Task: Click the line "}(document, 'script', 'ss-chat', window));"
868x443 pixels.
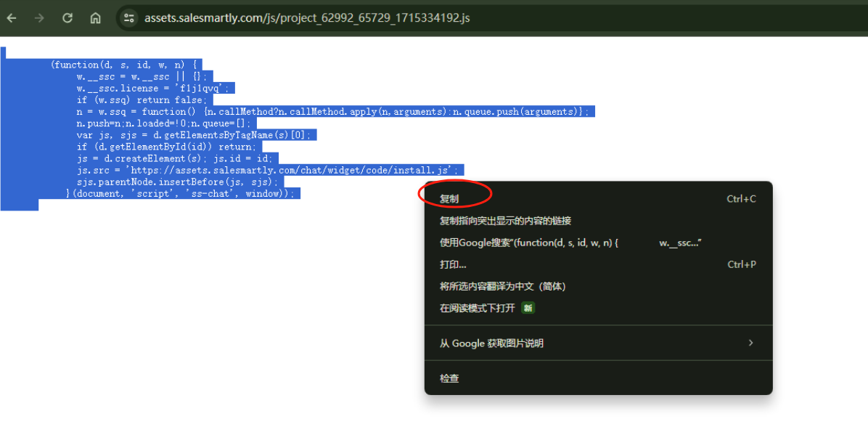Action: click(181, 193)
